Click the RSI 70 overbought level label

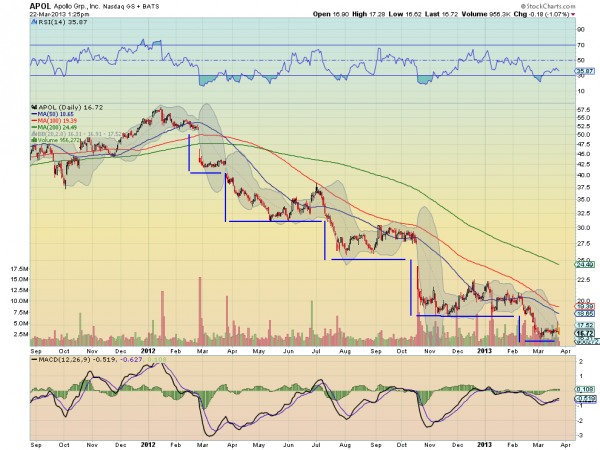pyautogui.click(x=581, y=45)
